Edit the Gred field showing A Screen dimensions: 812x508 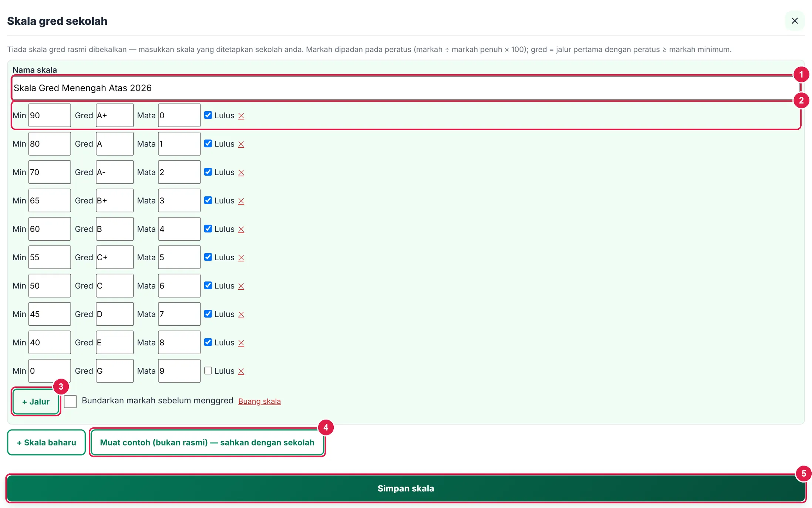[x=115, y=144]
